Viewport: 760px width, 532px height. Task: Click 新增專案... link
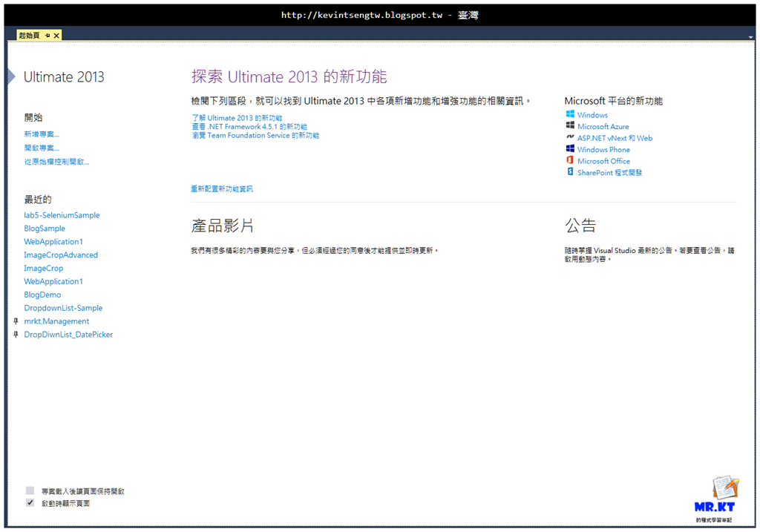(x=42, y=134)
